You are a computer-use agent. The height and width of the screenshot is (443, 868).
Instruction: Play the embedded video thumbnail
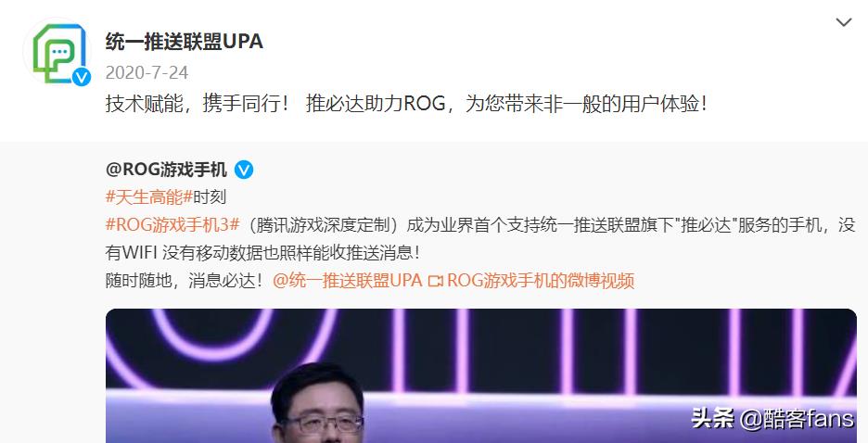(480, 375)
